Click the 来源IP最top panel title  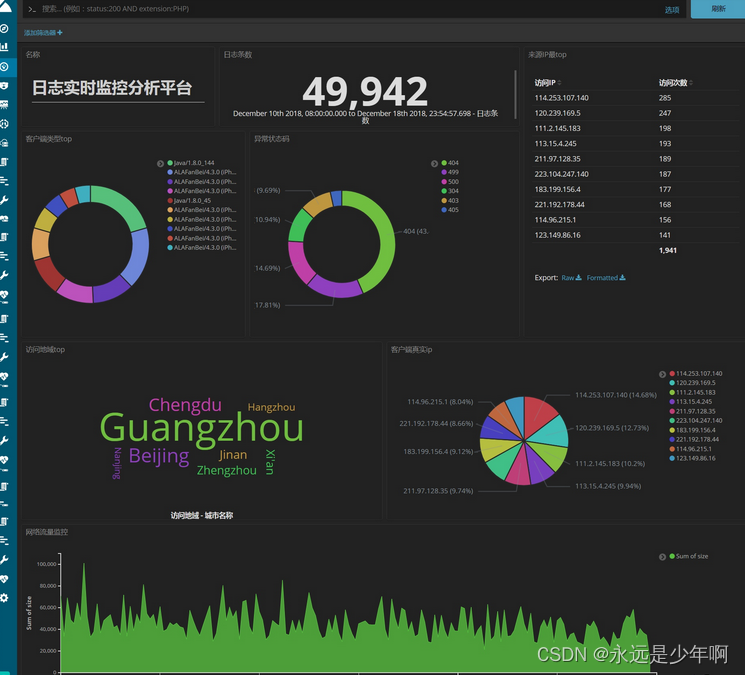click(x=547, y=55)
